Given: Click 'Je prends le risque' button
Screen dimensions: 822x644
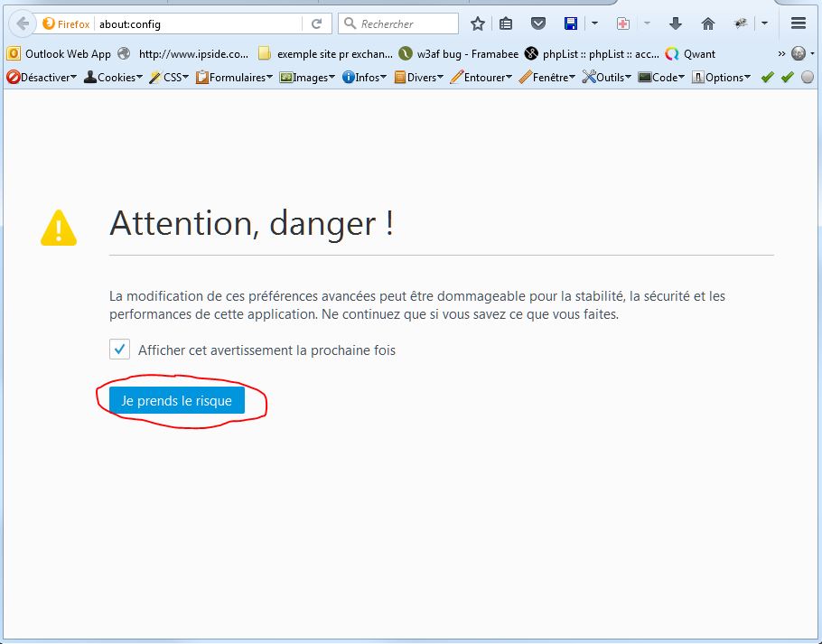Looking at the screenshot, I should pos(177,401).
